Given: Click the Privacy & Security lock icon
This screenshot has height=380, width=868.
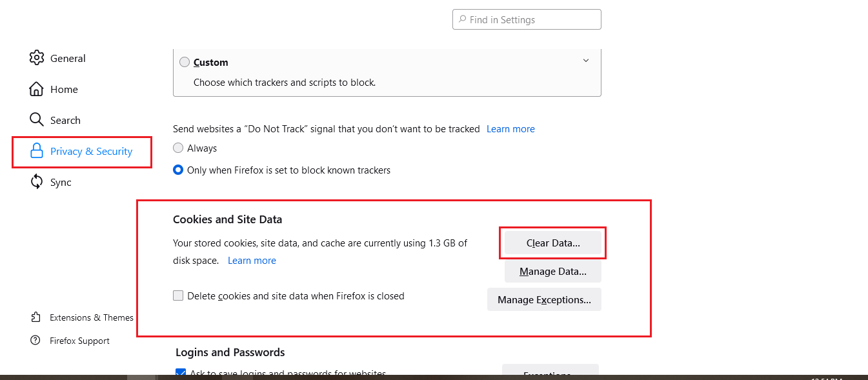Looking at the screenshot, I should click(x=37, y=151).
